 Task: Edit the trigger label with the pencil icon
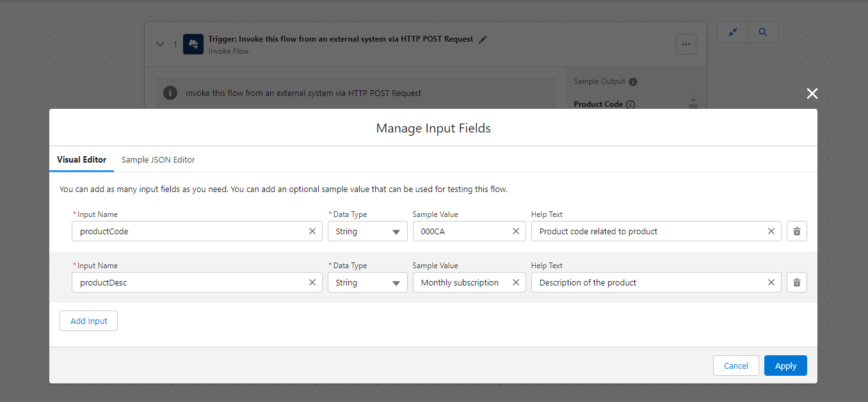(483, 38)
